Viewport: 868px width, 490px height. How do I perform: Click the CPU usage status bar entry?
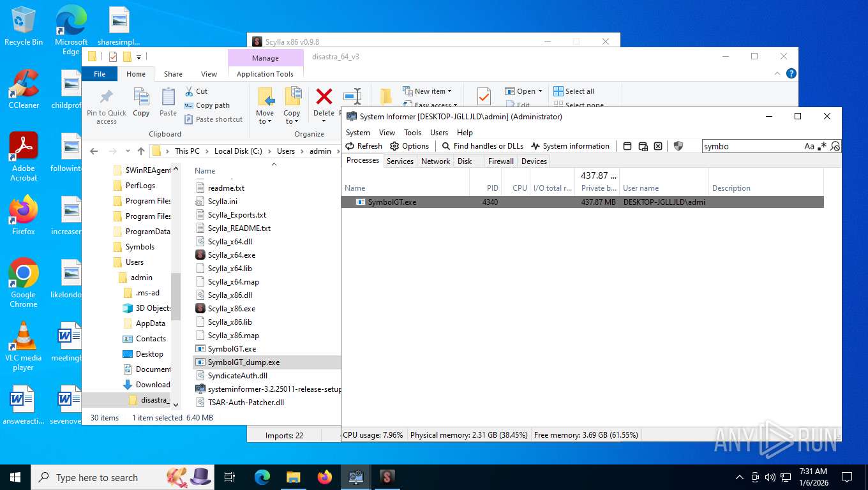373,435
